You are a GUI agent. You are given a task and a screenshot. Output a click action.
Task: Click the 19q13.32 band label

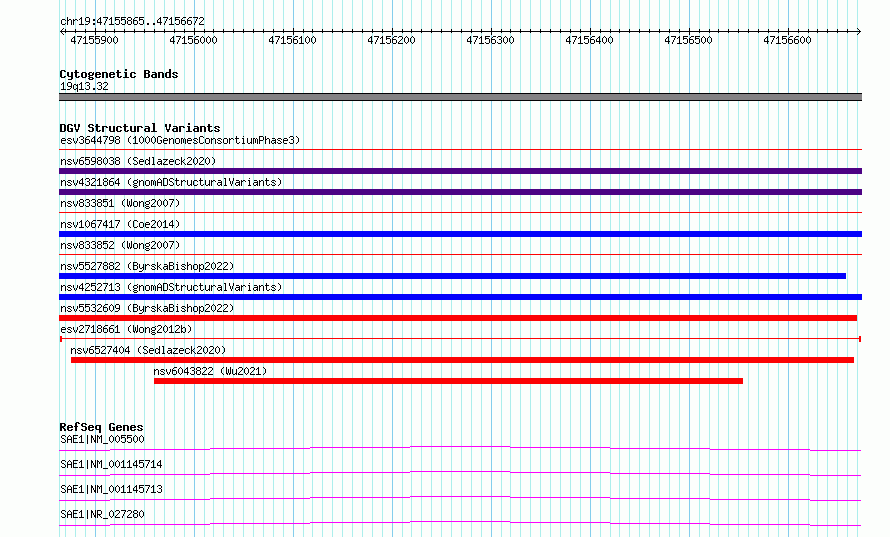tap(84, 86)
